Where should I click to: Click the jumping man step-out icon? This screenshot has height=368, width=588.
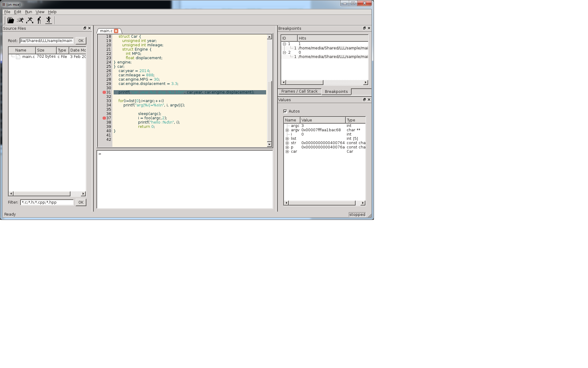48,20
